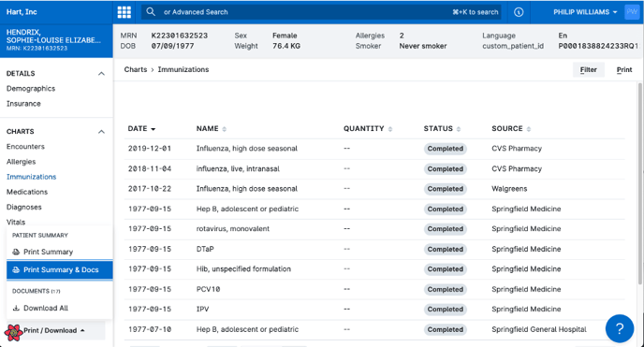Click CVS Pharmacy in 2018-11-04 row
644x347 pixels.
click(517, 168)
